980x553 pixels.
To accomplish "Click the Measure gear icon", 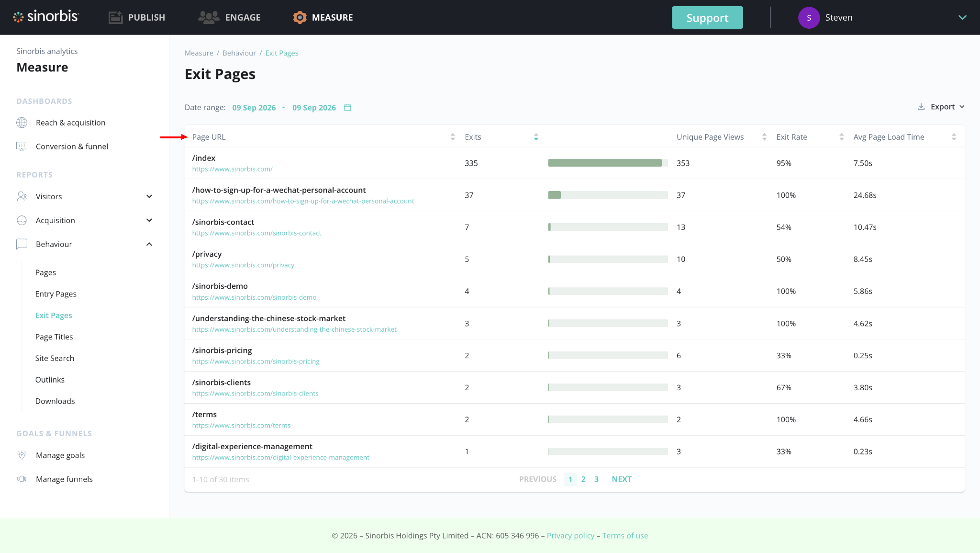I will tap(300, 17).
